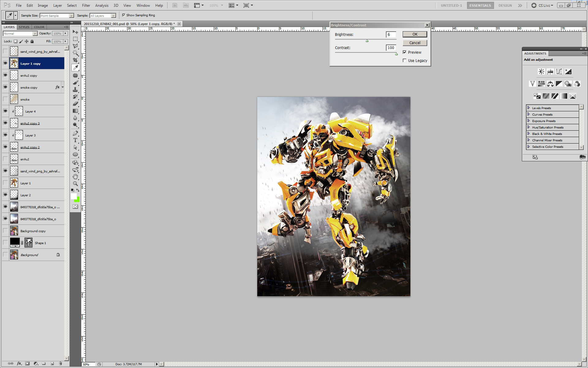Enable the Use Legacy checkbox
The image size is (588, 368).
[x=405, y=60]
